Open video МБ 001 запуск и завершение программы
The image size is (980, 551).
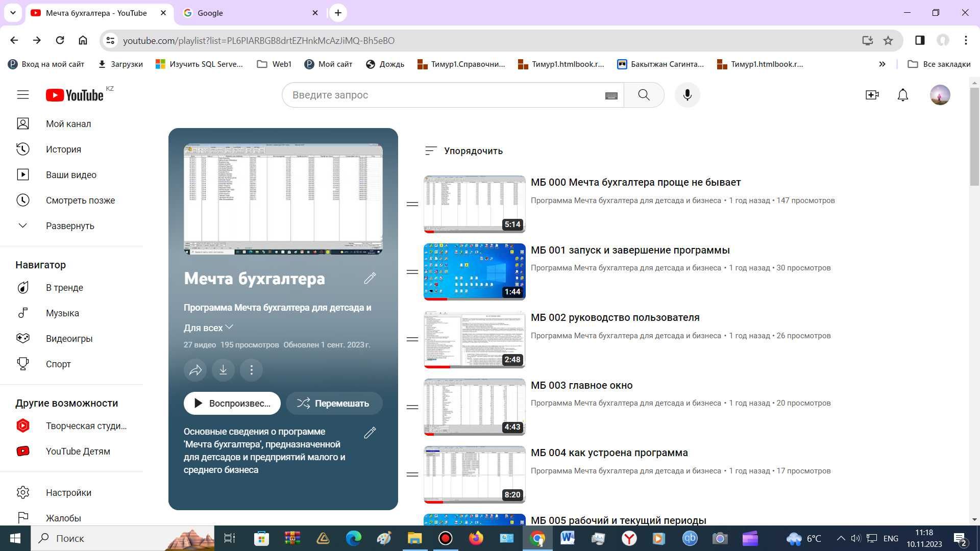pyautogui.click(x=630, y=251)
